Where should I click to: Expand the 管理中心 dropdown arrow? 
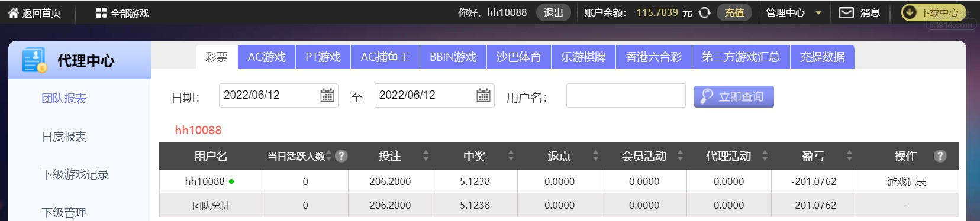point(818,13)
